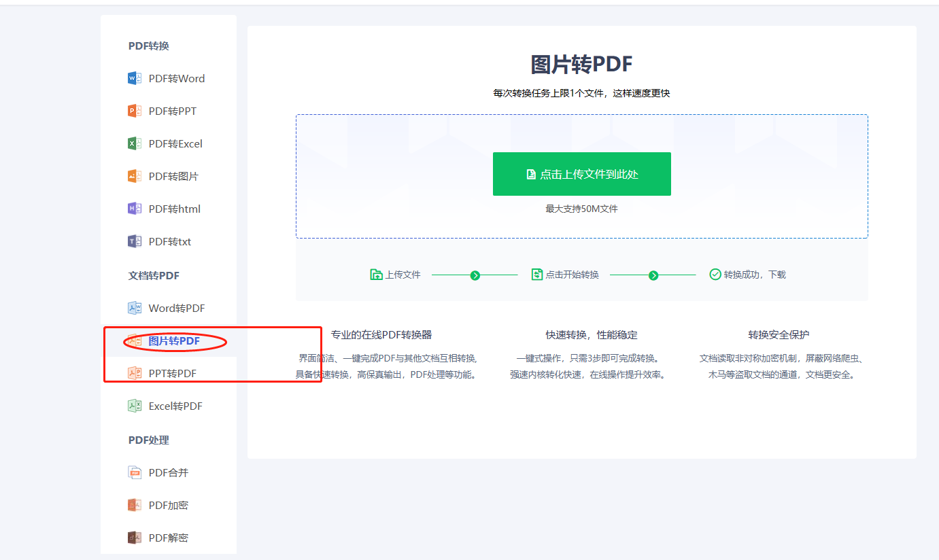The image size is (939, 560).
Task: Open the PDF转Word menu item
Action: click(169, 78)
